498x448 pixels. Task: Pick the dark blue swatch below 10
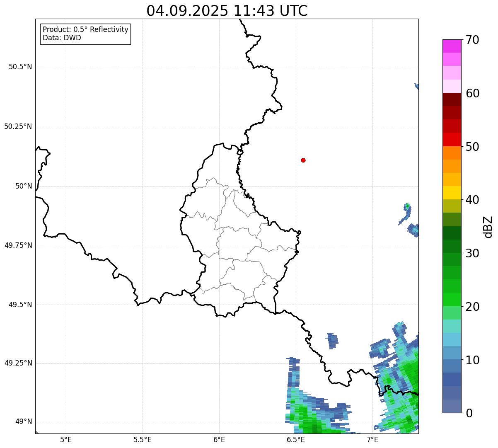coord(452,380)
